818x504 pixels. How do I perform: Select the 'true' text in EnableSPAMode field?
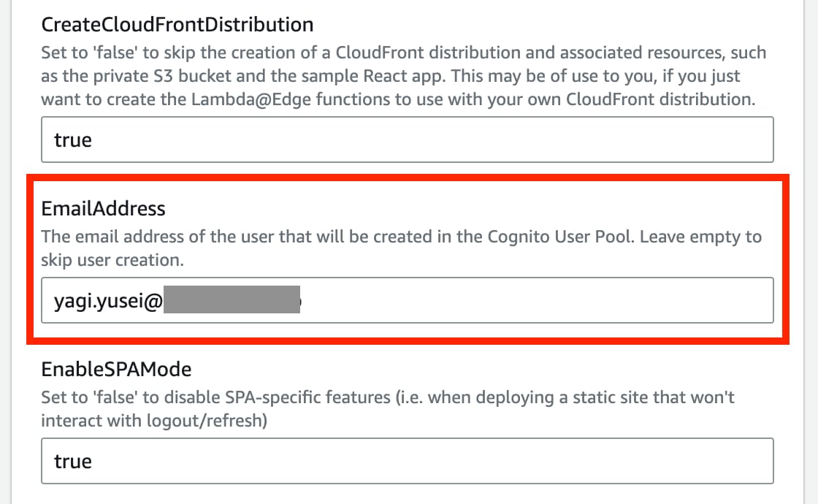pyautogui.click(x=72, y=461)
